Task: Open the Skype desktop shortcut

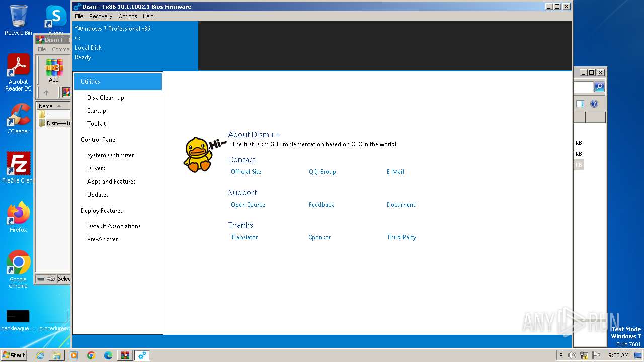Action: tap(56, 20)
